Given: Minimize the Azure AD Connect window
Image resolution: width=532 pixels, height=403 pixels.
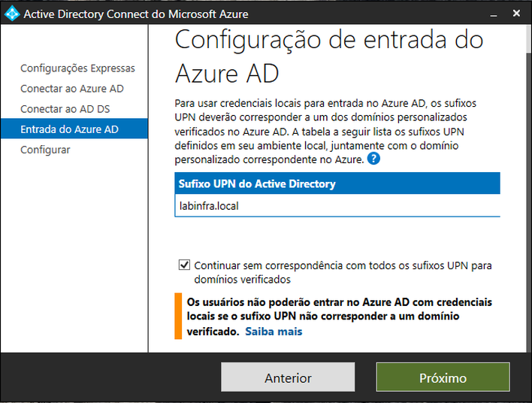Looking at the screenshot, I should (494, 14).
